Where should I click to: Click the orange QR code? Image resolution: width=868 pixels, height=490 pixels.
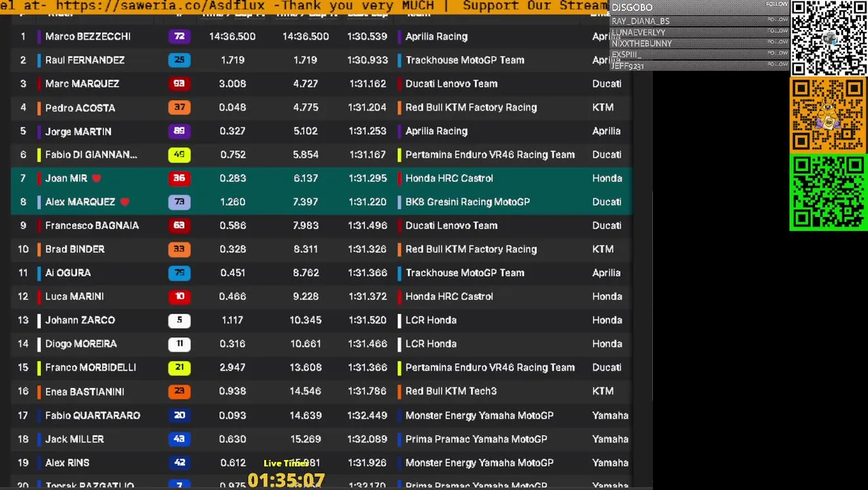(829, 116)
